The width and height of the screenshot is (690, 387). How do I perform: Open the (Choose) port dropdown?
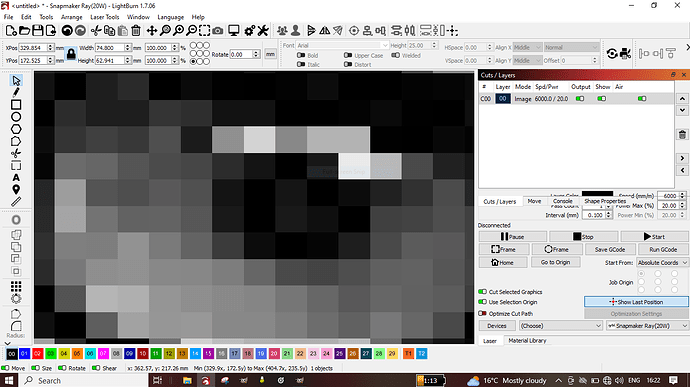(x=560, y=326)
